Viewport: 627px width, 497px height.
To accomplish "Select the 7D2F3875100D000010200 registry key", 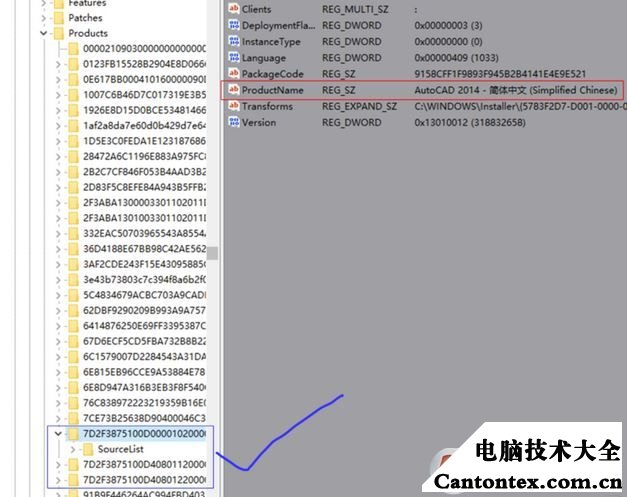I will click(144, 433).
